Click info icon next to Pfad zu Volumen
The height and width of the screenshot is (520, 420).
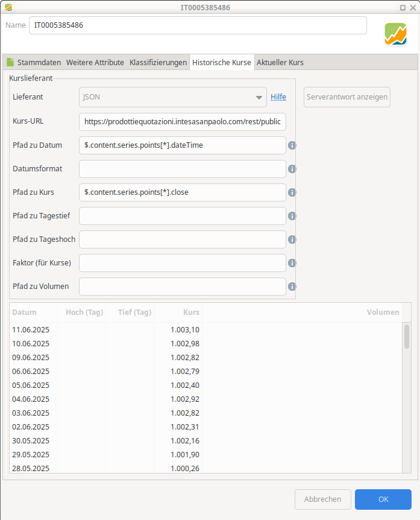tap(292, 287)
